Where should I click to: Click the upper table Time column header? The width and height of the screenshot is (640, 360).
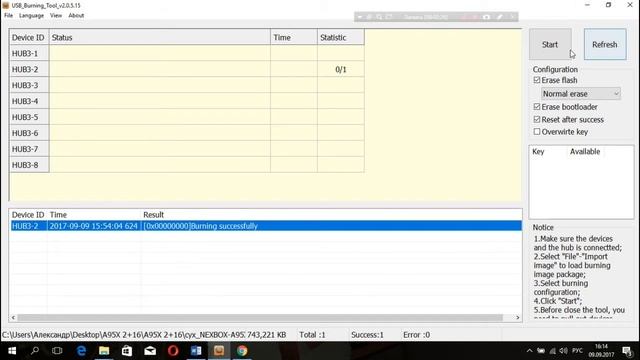pyautogui.click(x=294, y=38)
